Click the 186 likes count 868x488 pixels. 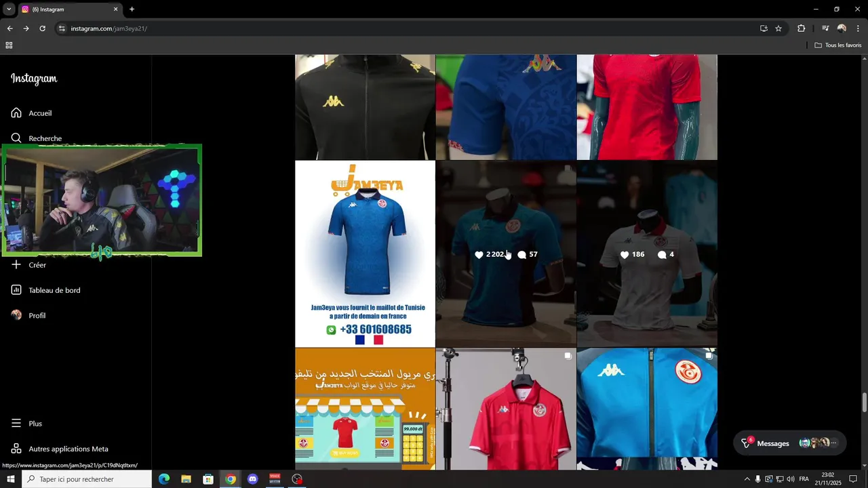click(x=632, y=255)
